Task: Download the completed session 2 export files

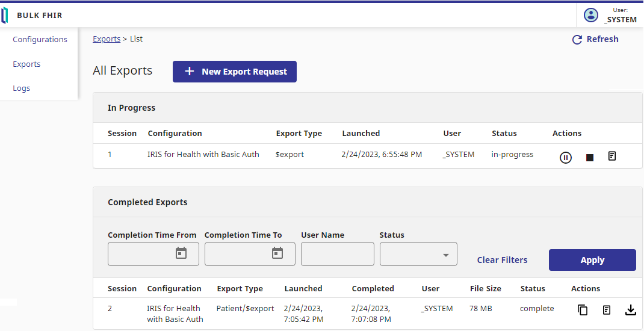Action: 630,310
